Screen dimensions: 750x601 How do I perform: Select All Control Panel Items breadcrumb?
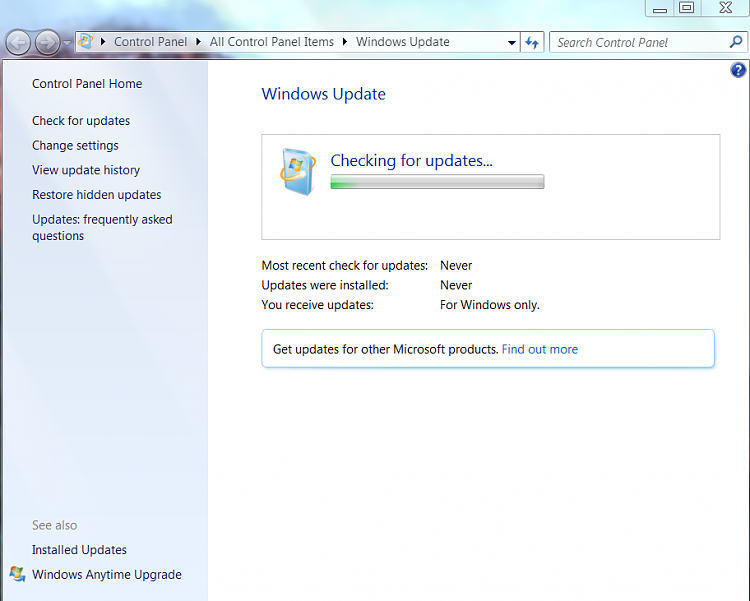(x=271, y=42)
